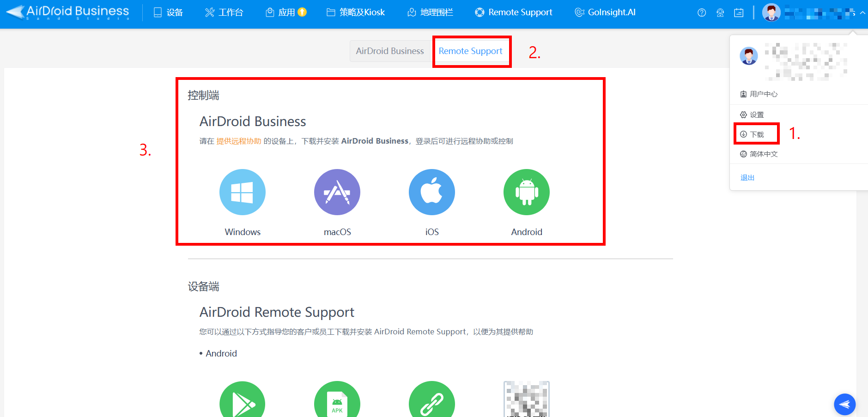Click the green share link icon
868x417 pixels.
tap(432, 400)
